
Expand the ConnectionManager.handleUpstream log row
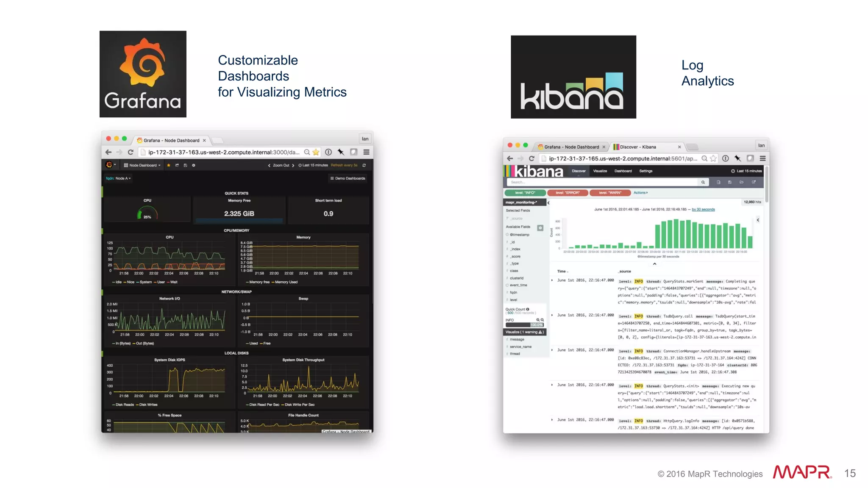(x=552, y=350)
